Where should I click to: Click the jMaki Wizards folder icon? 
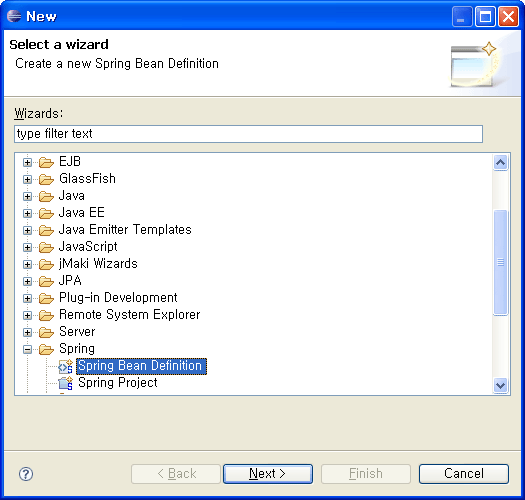pos(46,264)
